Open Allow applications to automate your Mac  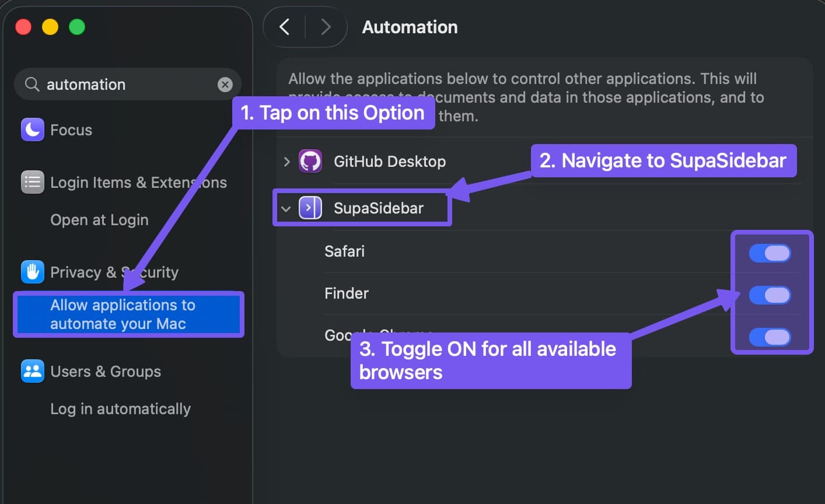(x=123, y=314)
